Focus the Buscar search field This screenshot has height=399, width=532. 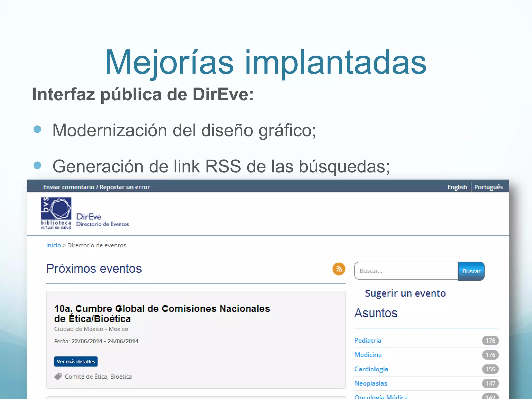point(406,271)
